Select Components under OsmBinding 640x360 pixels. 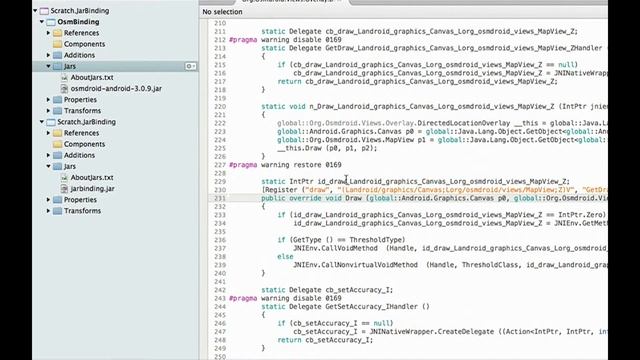[84, 44]
